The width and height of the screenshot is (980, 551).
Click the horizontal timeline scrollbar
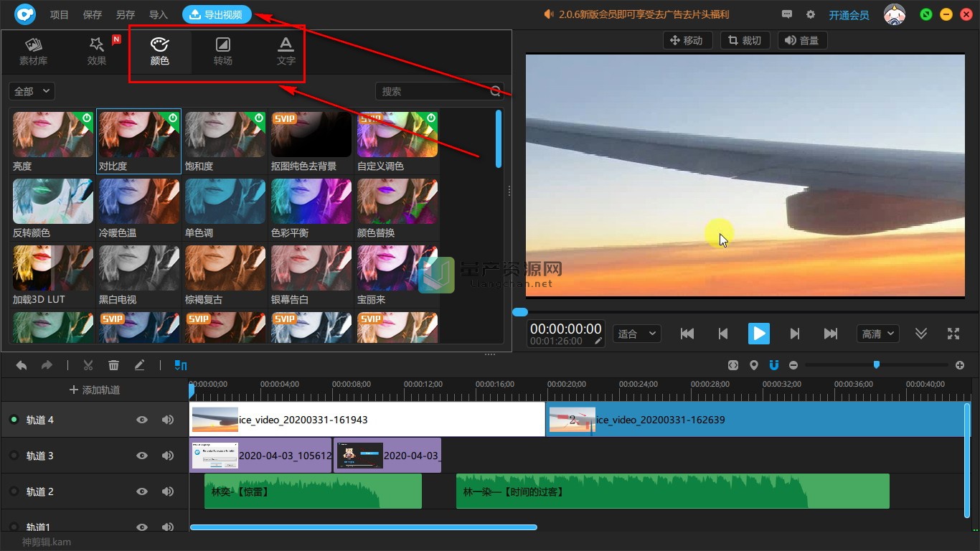tap(363, 527)
